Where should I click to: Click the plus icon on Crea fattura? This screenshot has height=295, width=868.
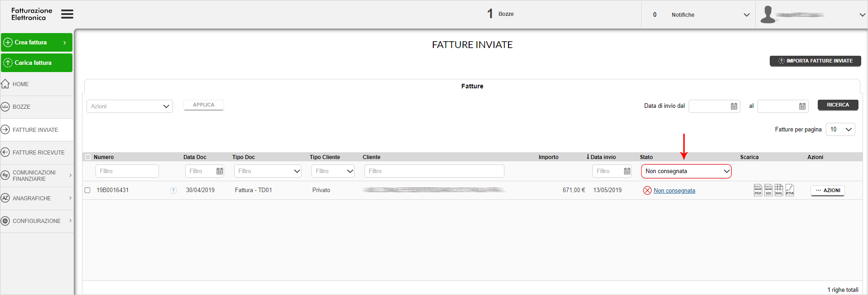click(8, 42)
